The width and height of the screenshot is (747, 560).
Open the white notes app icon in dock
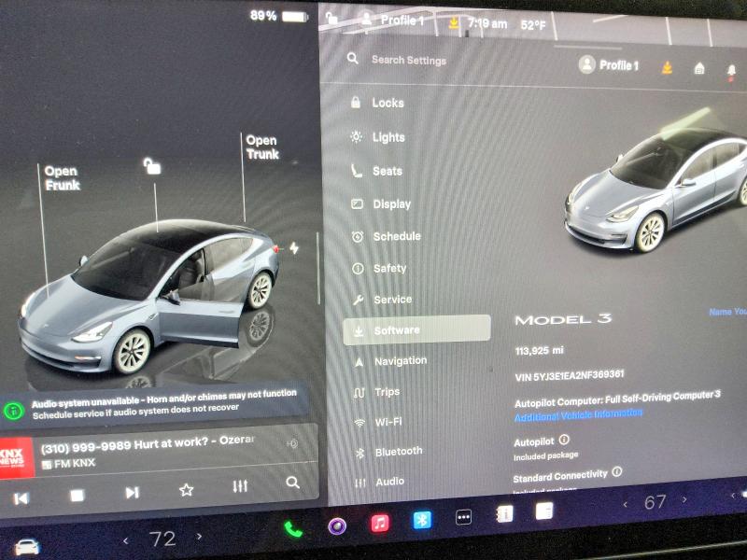tap(544, 511)
